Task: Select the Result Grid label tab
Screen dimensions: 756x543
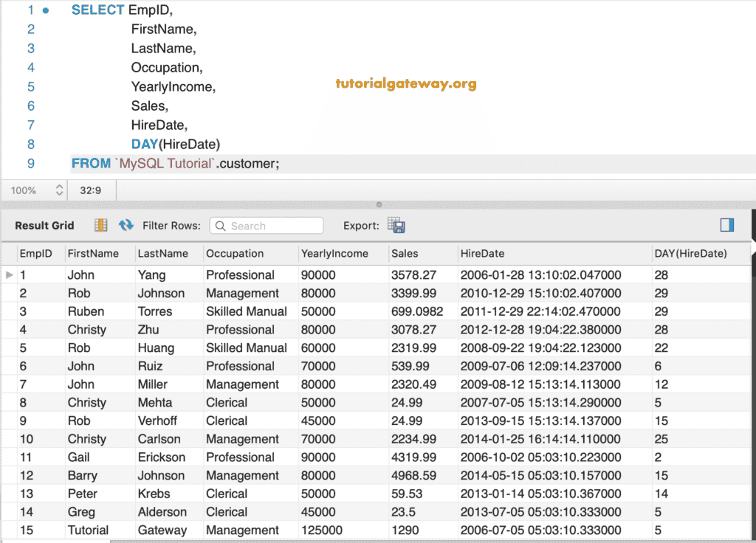Action: [x=44, y=226]
